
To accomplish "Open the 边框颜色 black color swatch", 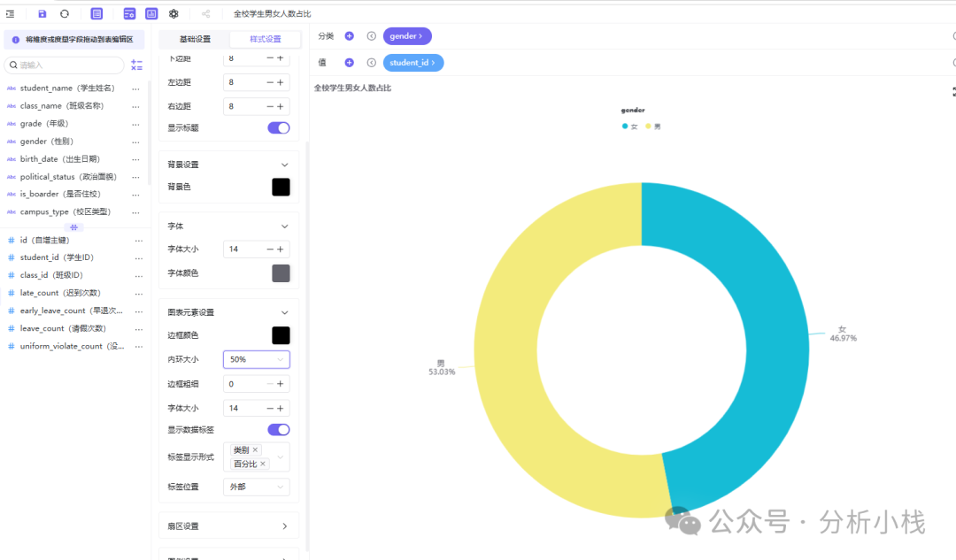I will click(281, 335).
